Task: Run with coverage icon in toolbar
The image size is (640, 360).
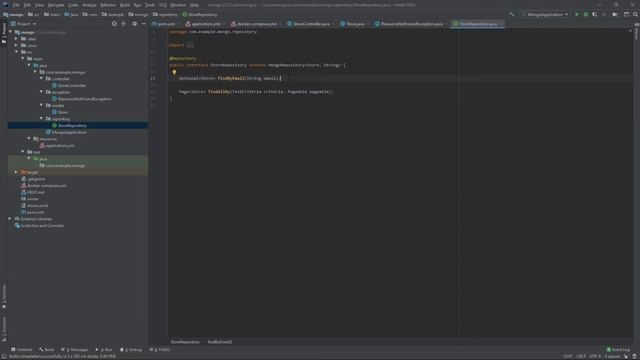Action: (595, 14)
